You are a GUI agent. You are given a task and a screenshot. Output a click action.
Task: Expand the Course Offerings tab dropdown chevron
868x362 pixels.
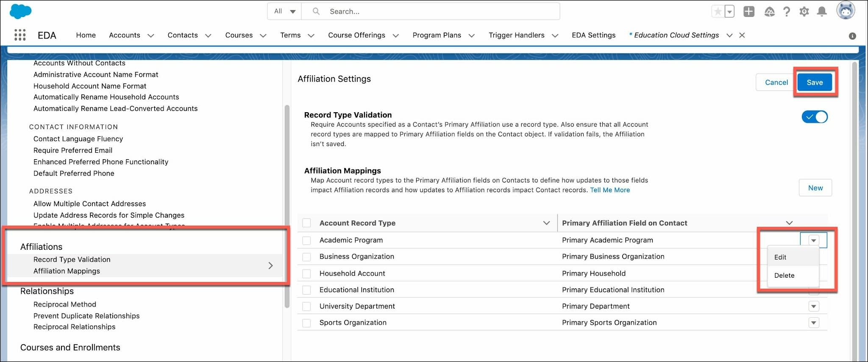(395, 36)
